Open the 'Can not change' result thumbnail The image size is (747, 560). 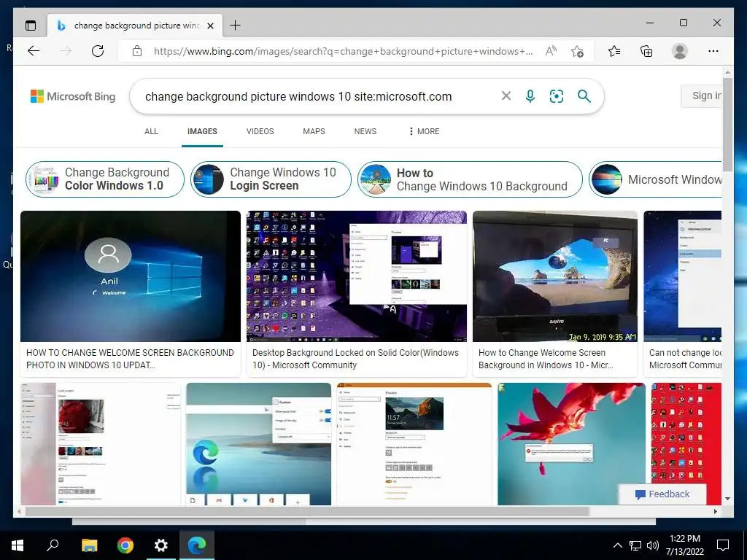682,276
